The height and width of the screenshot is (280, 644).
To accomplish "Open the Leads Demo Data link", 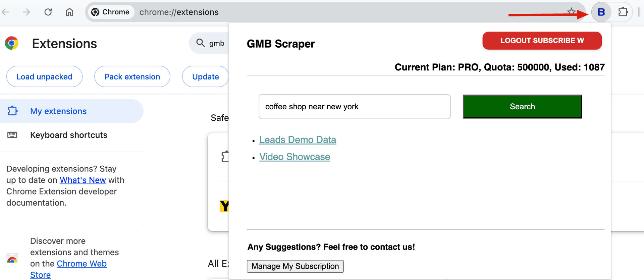I will [298, 140].
